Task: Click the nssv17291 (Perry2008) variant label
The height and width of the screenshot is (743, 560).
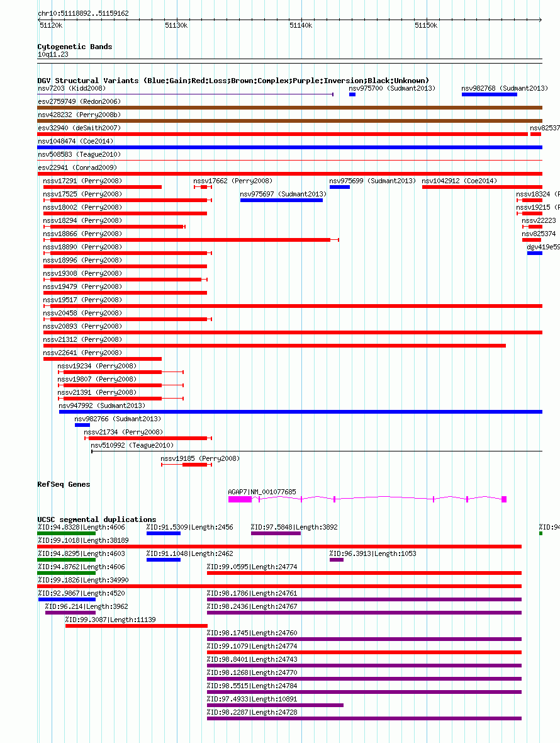Action: pos(82,181)
